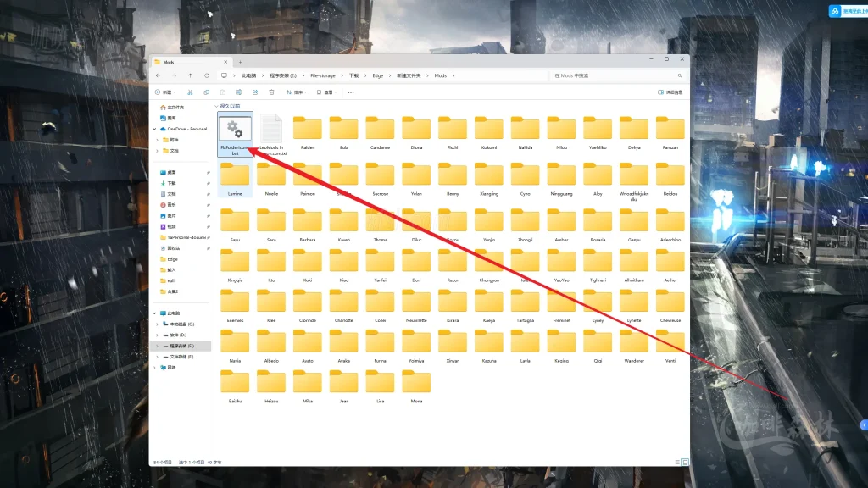
Task: Open the Raiden folder
Action: (x=307, y=133)
